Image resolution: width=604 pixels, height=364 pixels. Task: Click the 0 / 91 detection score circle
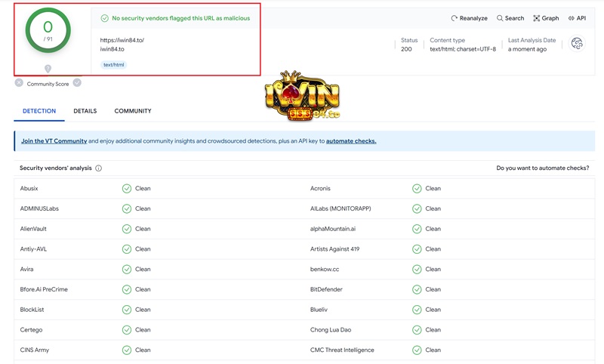click(48, 30)
